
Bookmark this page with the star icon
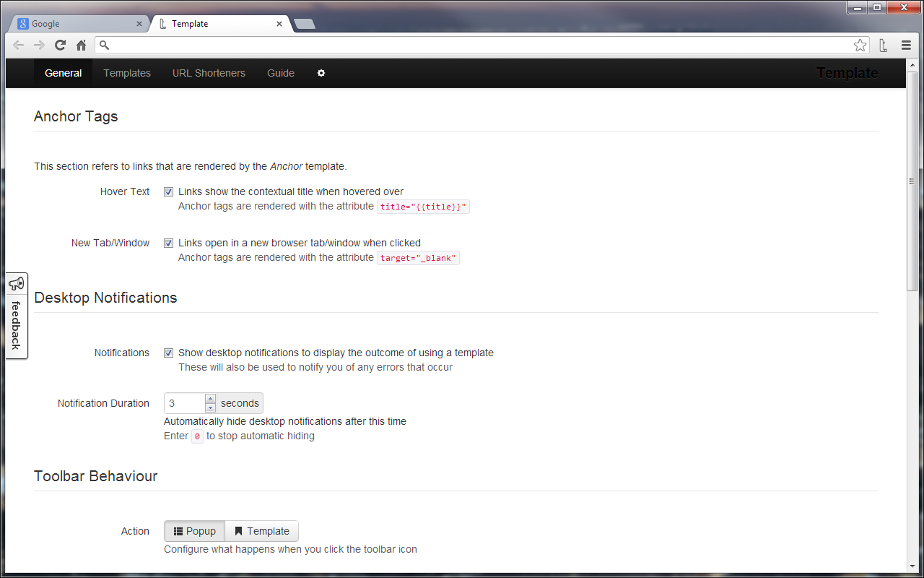860,45
